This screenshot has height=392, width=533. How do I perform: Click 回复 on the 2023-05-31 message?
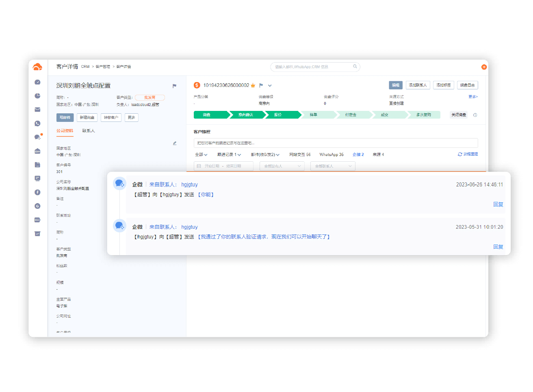pos(498,247)
